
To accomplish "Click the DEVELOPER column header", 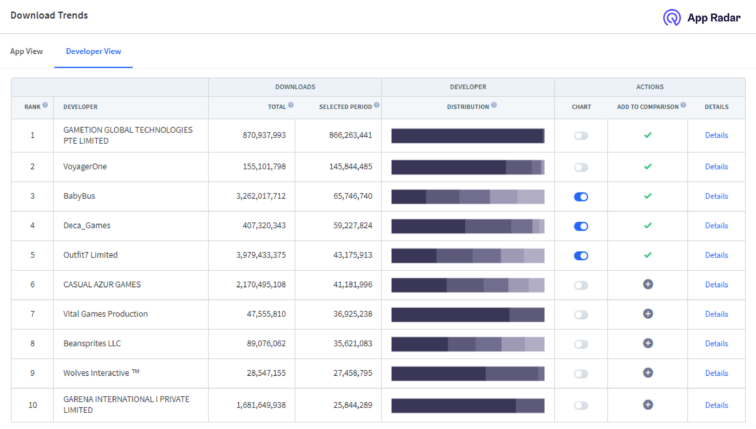I will (80, 107).
